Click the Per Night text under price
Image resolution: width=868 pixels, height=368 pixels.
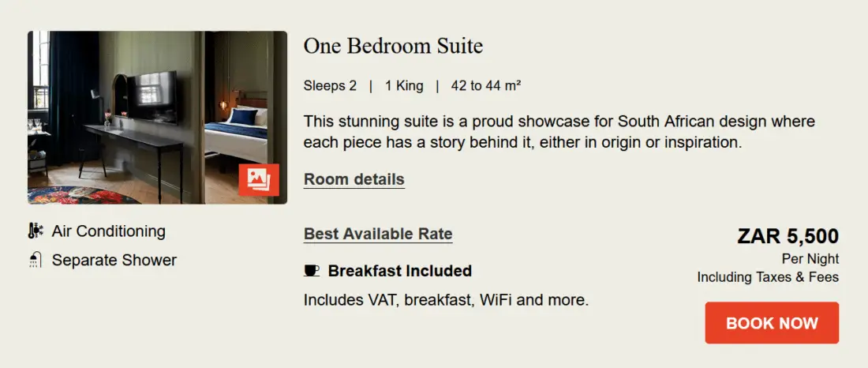coord(810,259)
